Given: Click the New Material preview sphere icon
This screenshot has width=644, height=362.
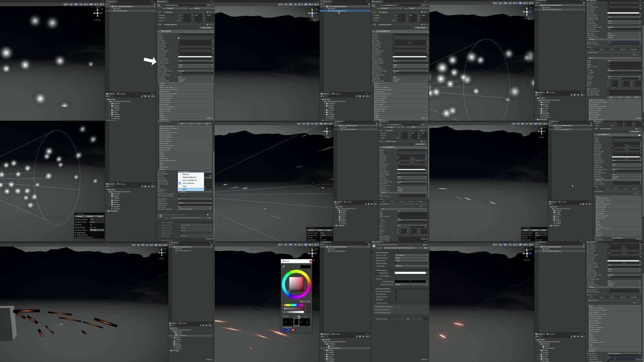Looking at the screenshot, I should (x=374, y=246).
